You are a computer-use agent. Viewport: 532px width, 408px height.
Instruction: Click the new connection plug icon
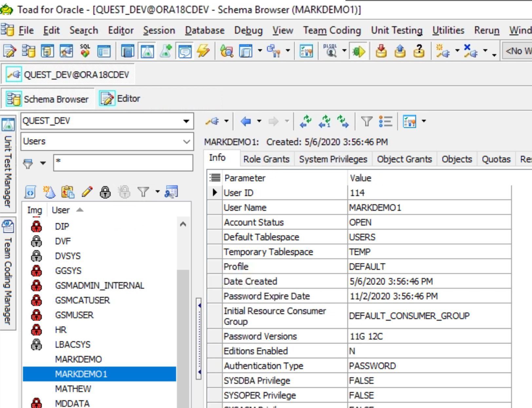click(x=443, y=51)
